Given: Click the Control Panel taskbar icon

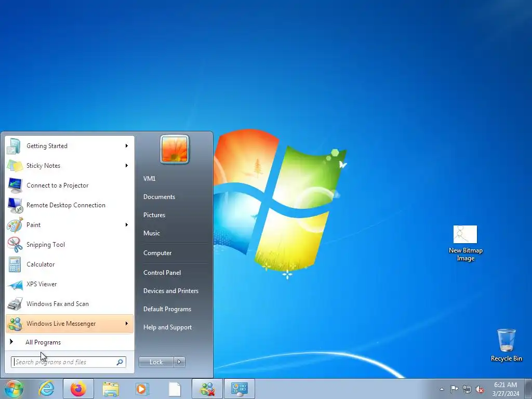Looking at the screenshot, I should click(x=240, y=389).
